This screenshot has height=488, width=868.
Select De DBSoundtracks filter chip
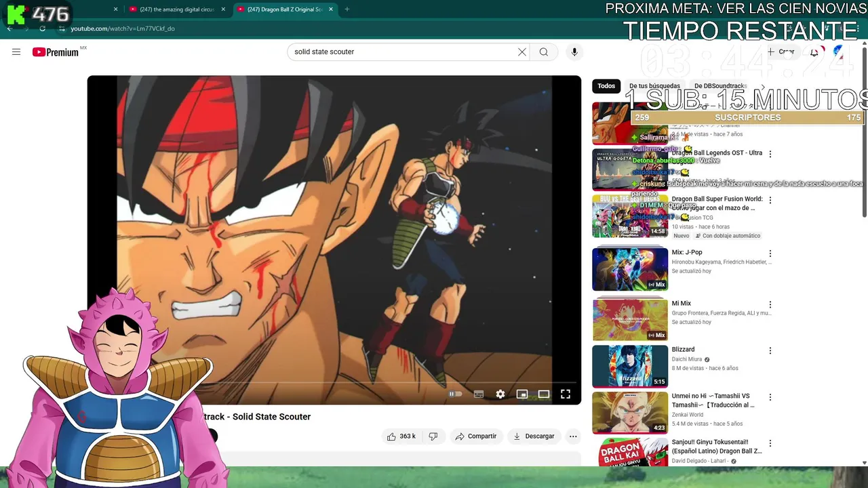[720, 86]
